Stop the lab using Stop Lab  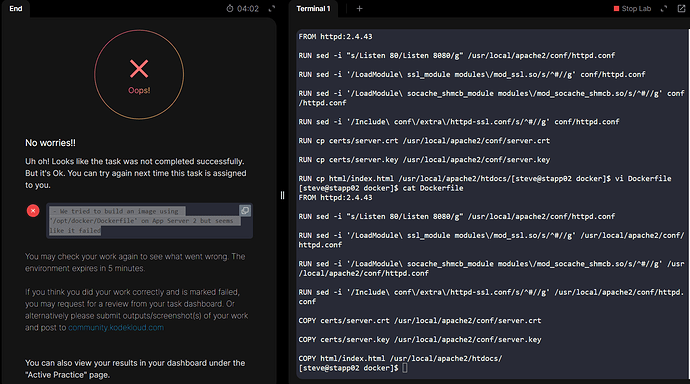coord(632,8)
